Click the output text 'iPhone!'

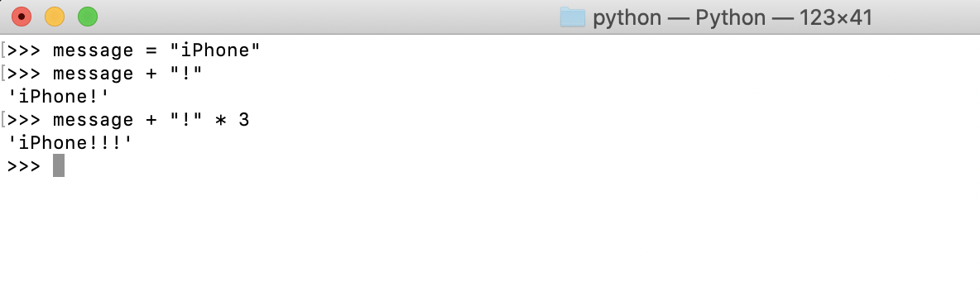point(58,97)
